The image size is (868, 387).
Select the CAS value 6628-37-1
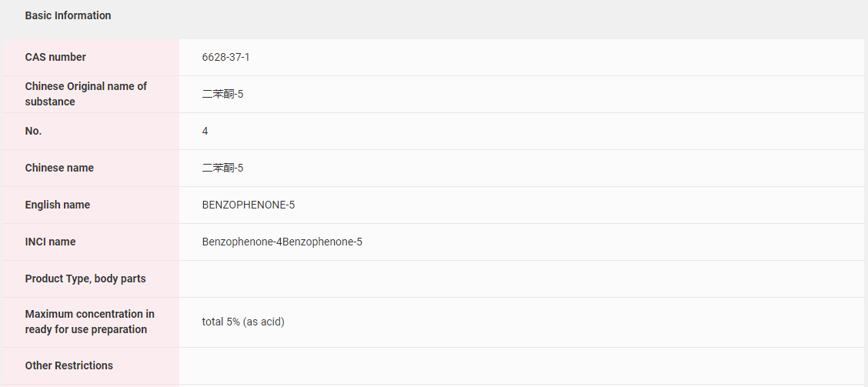click(x=225, y=57)
